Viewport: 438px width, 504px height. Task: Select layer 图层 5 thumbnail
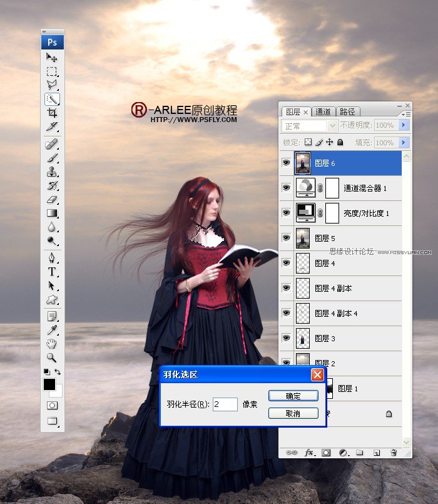pos(303,238)
